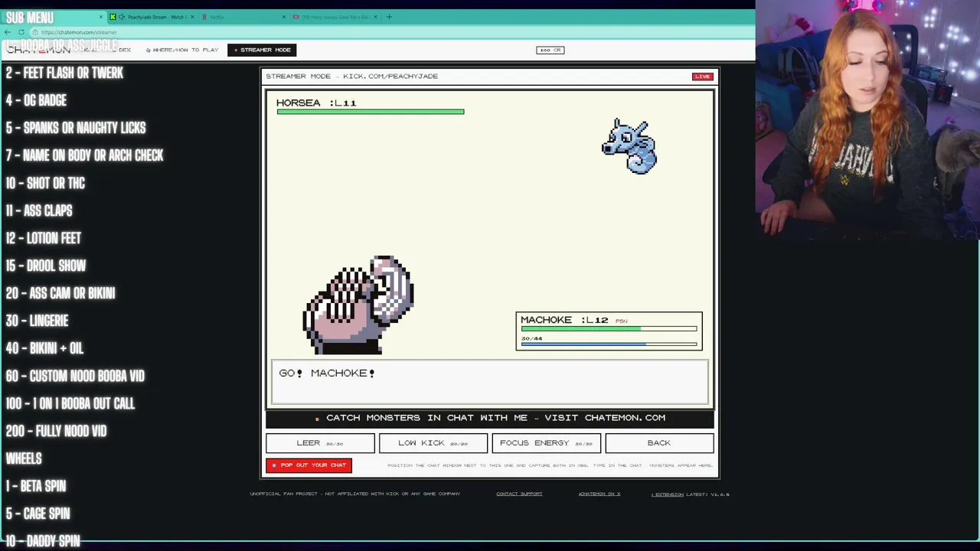Click the streamer webcam overlay
Image resolution: width=980 pixels, height=551 pixels.
pyautogui.click(x=867, y=120)
